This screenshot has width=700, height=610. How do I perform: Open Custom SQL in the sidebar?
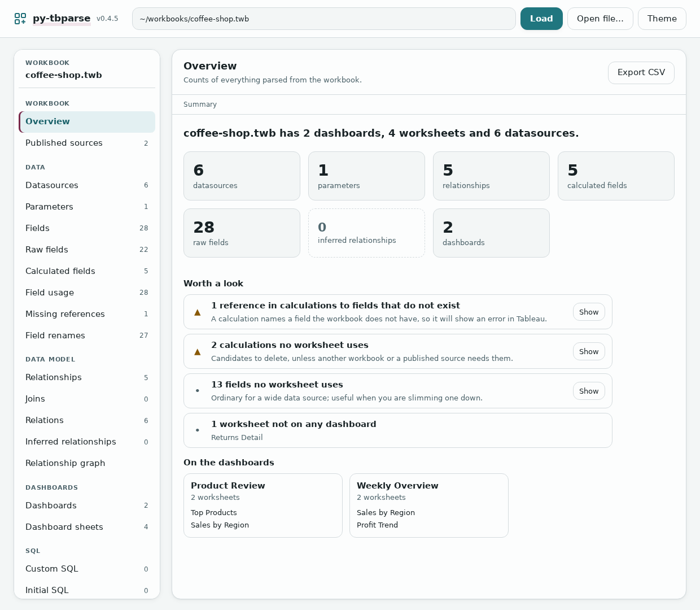87,569
